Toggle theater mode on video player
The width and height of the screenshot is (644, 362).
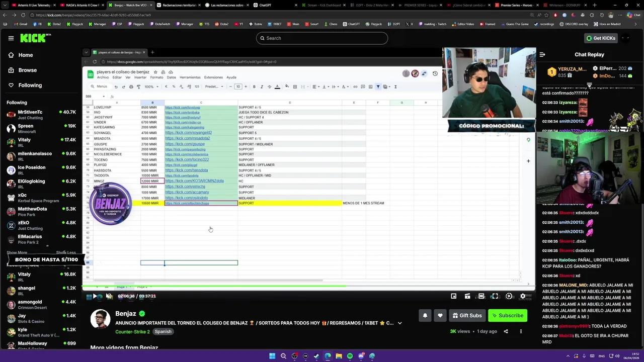click(x=481, y=296)
